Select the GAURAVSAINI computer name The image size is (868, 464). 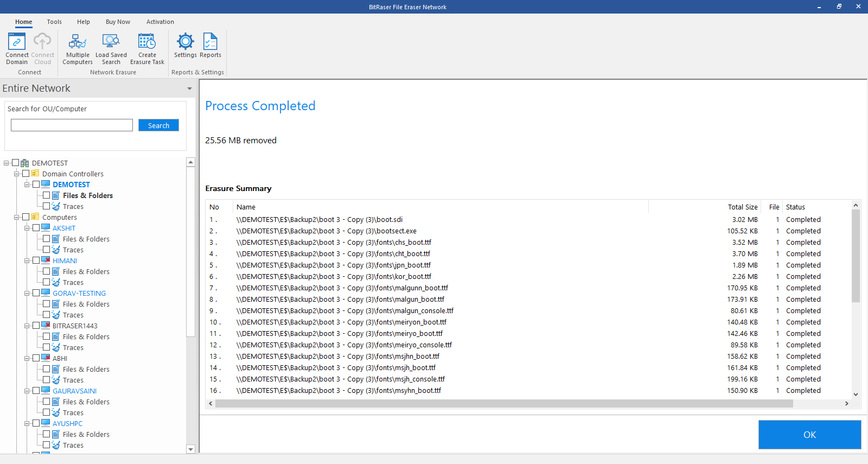[x=74, y=391]
